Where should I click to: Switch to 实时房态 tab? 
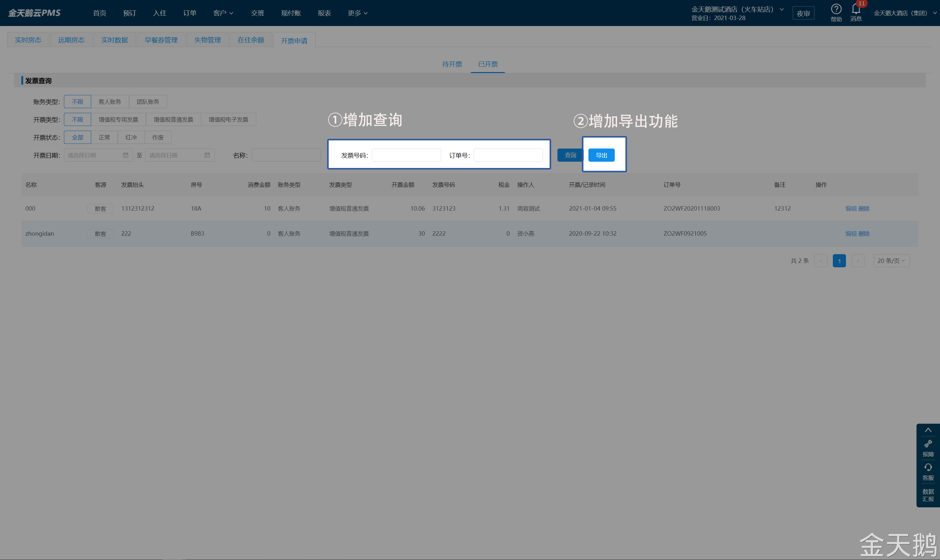pos(28,39)
